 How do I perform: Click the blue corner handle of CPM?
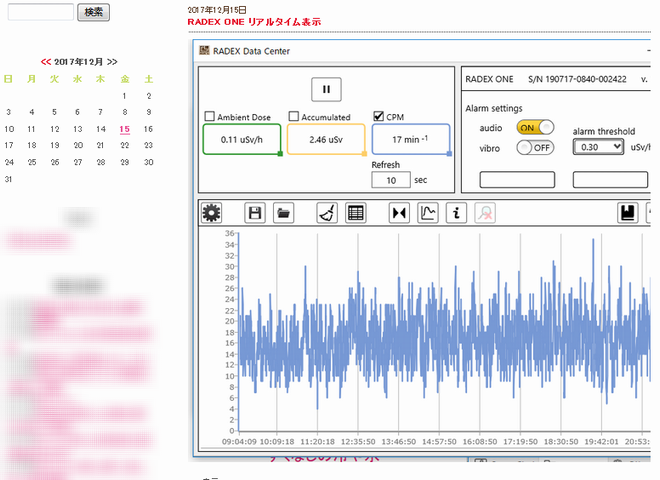(x=450, y=154)
